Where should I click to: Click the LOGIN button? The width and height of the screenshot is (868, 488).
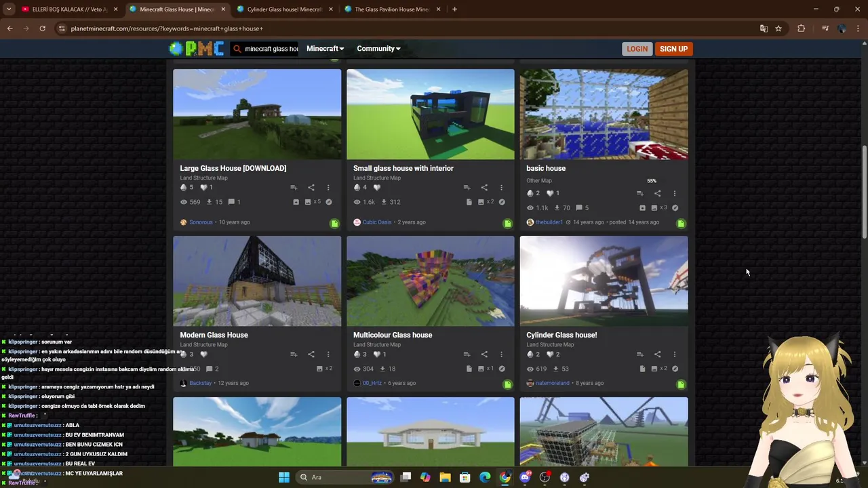[x=637, y=49]
